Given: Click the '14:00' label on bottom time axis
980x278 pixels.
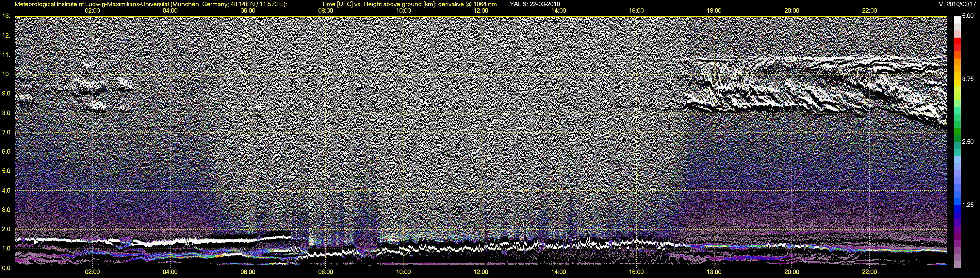Looking at the screenshot, I should point(559,272).
